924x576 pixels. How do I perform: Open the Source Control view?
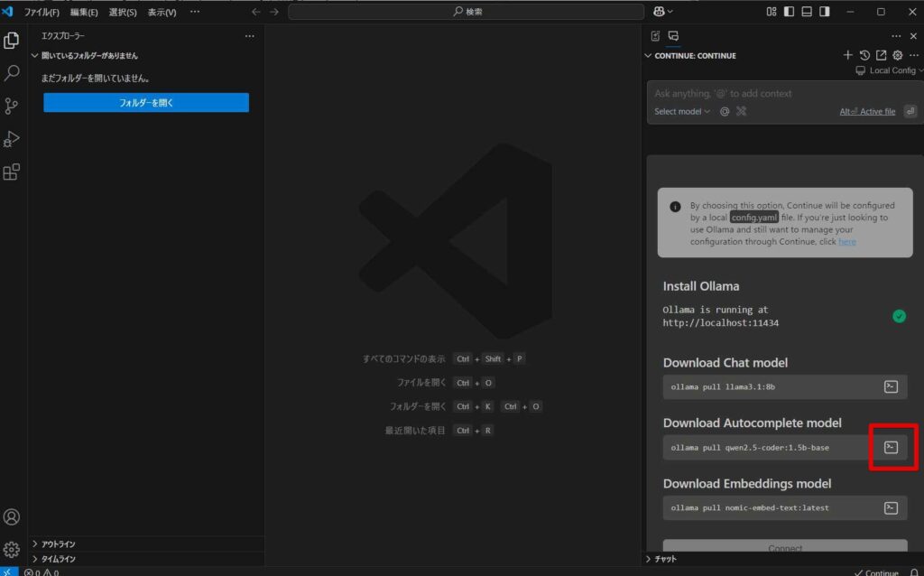click(x=12, y=106)
